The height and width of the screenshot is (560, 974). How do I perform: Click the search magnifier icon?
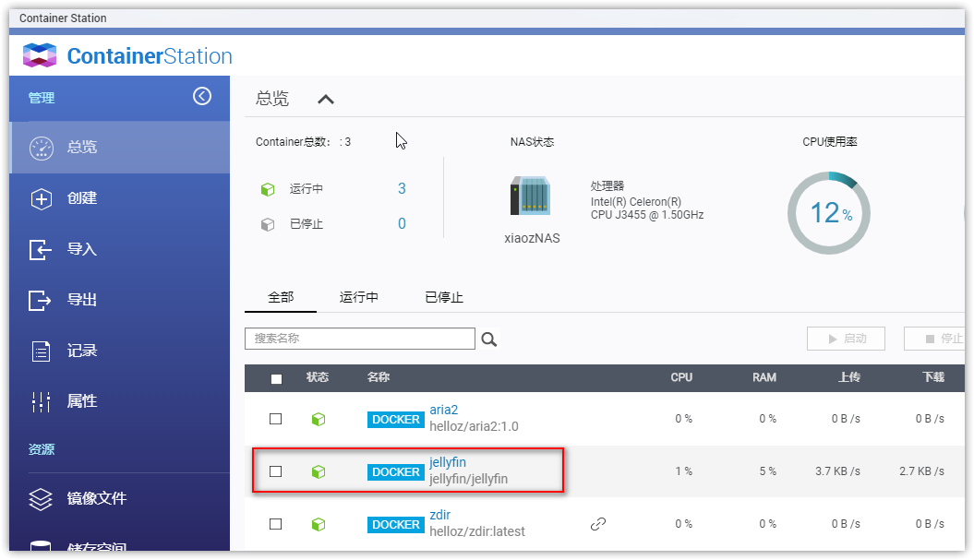[x=489, y=340]
